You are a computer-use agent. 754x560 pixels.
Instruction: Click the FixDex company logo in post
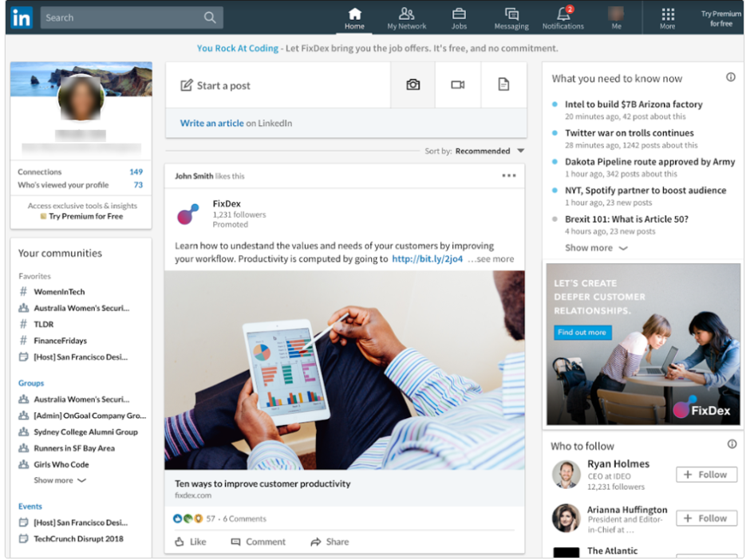[188, 215]
